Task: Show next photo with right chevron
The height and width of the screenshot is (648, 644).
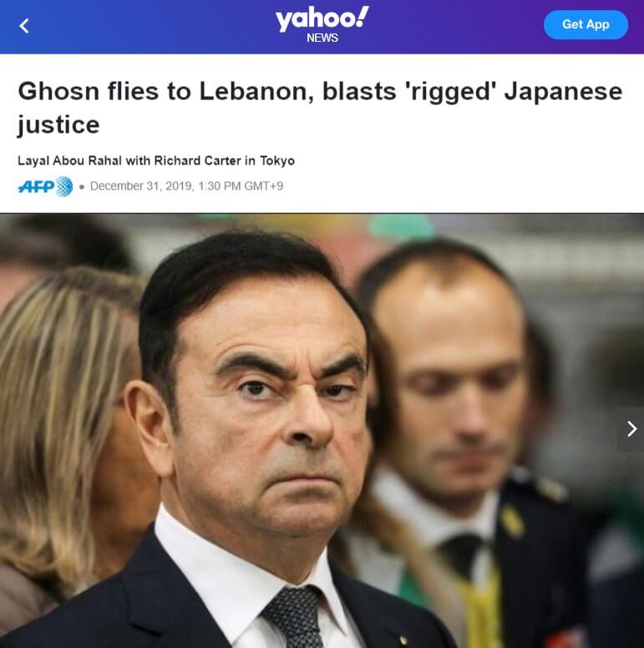Action: (x=631, y=429)
